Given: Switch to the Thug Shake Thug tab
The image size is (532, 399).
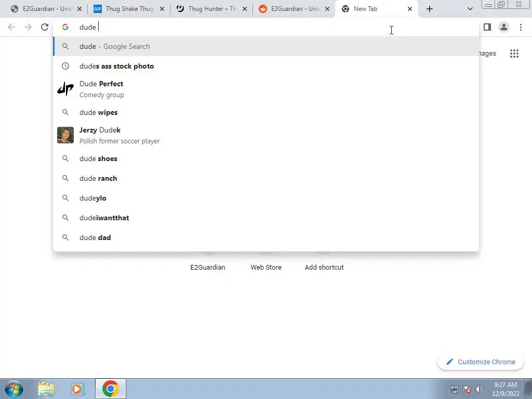Looking at the screenshot, I should pos(129,9).
